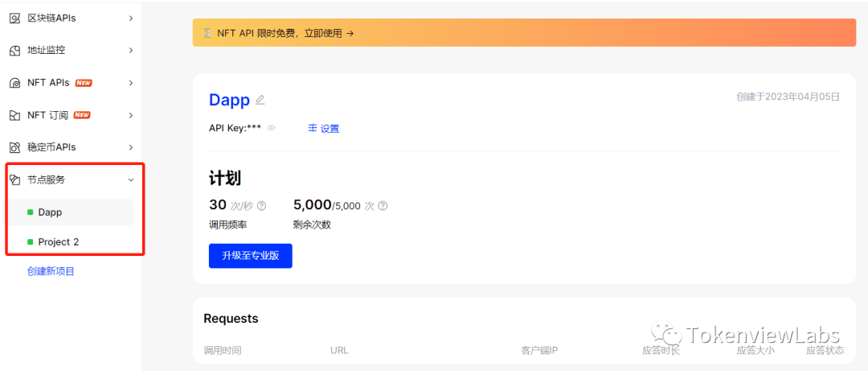Click the 稳定币APIs sidebar icon
This screenshot has width=868, height=371.
tap(14, 147)
